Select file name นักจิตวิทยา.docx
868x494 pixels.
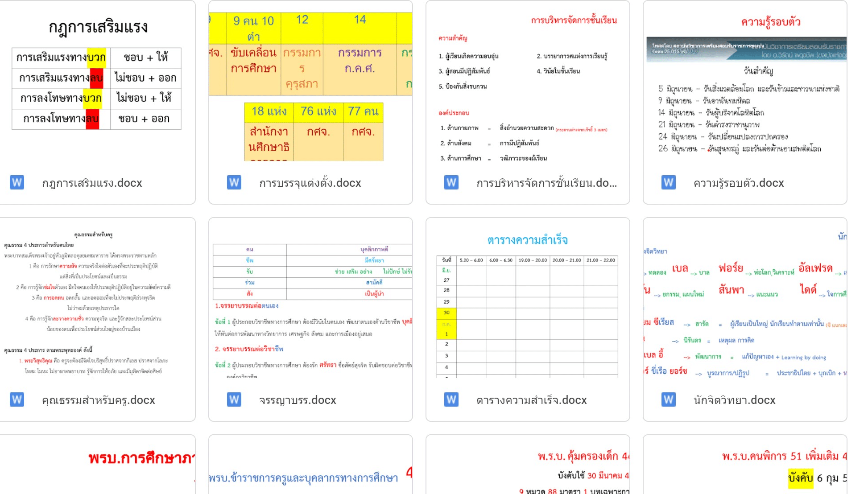coord(734,400)
